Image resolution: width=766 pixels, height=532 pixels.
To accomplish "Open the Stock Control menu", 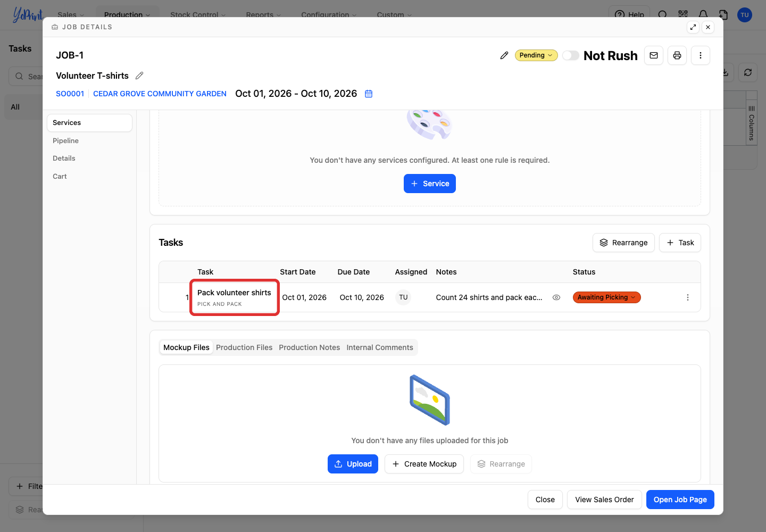I will (x=198, y=14).
